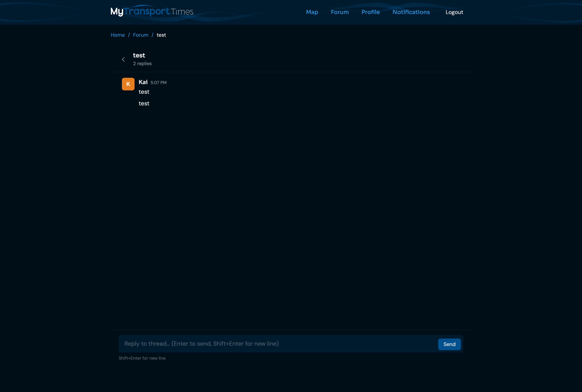
Task: Follow the Home breadcrumb link
Action: click(x=118, y=35)
